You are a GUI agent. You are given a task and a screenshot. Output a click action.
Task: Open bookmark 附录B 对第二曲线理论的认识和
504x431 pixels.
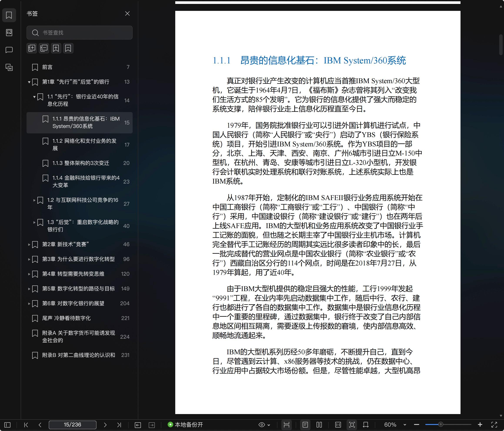[x=80, y=355]
